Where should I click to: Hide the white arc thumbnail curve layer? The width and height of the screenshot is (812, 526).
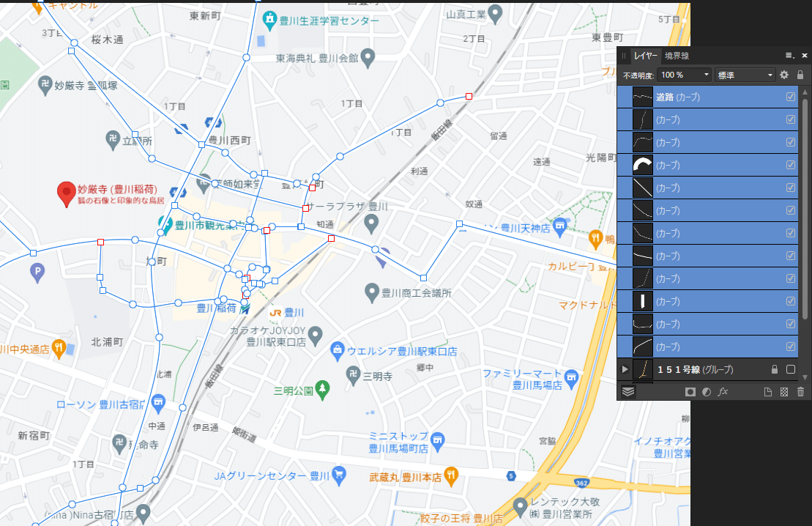[x=790, y=165]
